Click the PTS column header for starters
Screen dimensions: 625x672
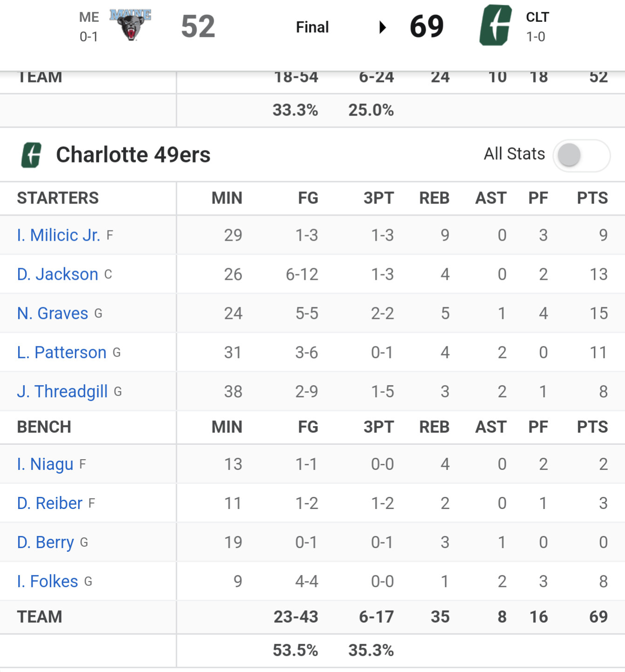click(x=592, y=198)
